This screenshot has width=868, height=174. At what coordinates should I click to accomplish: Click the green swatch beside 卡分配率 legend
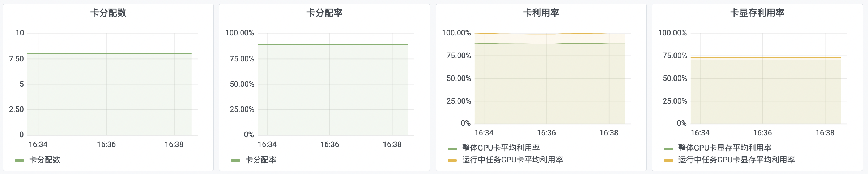coord(235,160)
